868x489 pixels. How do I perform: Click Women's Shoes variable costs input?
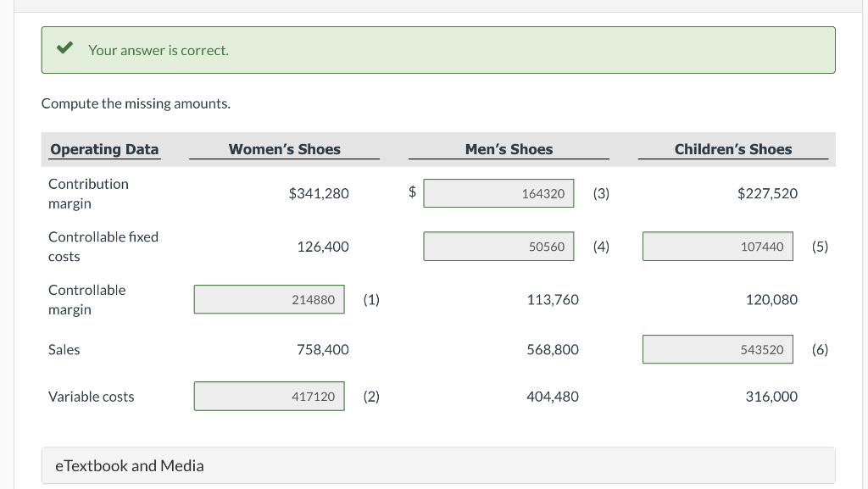pyautogui.click(x=269, y=396)
